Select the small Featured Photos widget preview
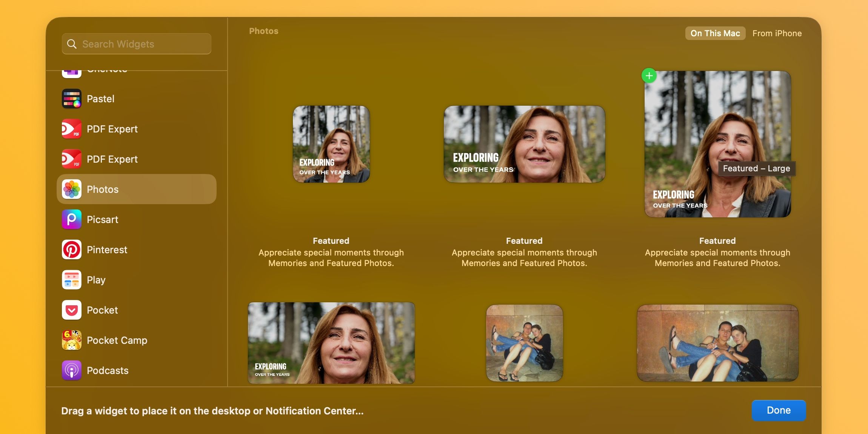Image resolution: width=868 pixels, height=434 pixels. tap(331, 144)
